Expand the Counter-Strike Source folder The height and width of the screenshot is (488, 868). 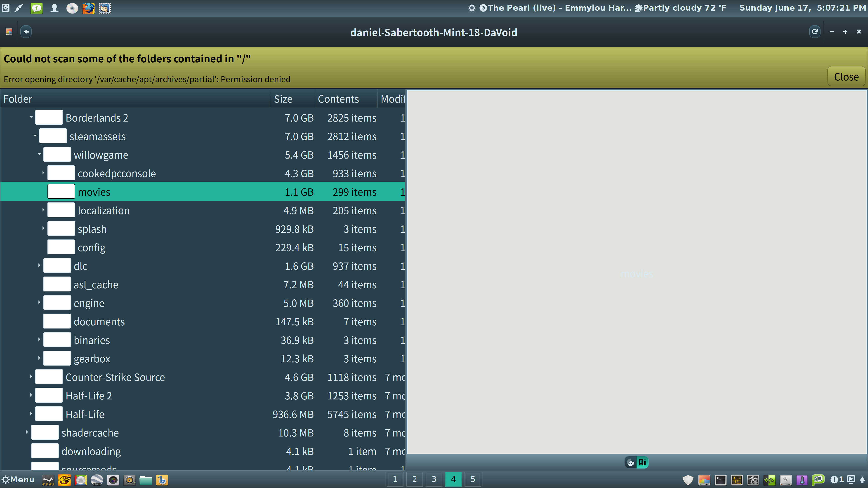tap(31, 377)
